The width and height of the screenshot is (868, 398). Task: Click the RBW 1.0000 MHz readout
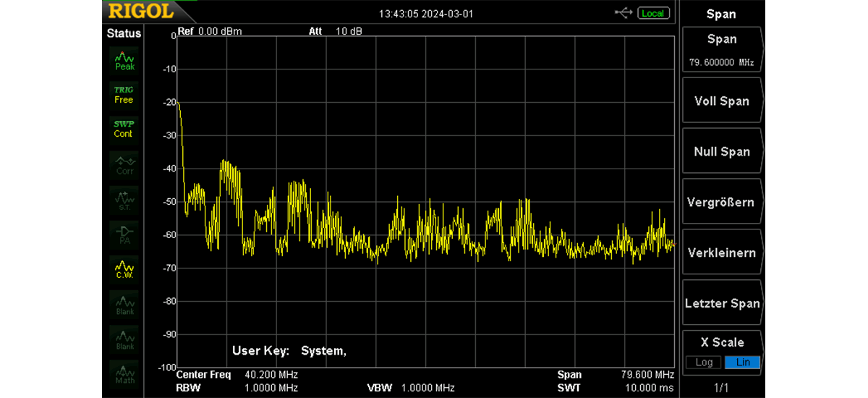(237, 388)
